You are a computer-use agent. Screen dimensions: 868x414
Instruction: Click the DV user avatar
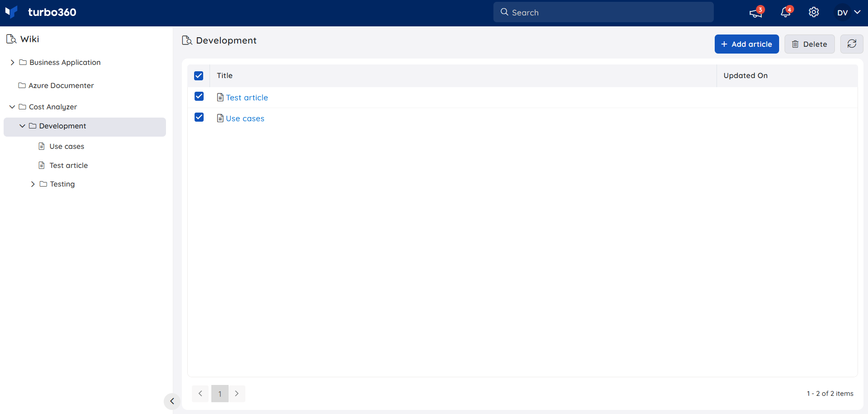pos(843,13)
